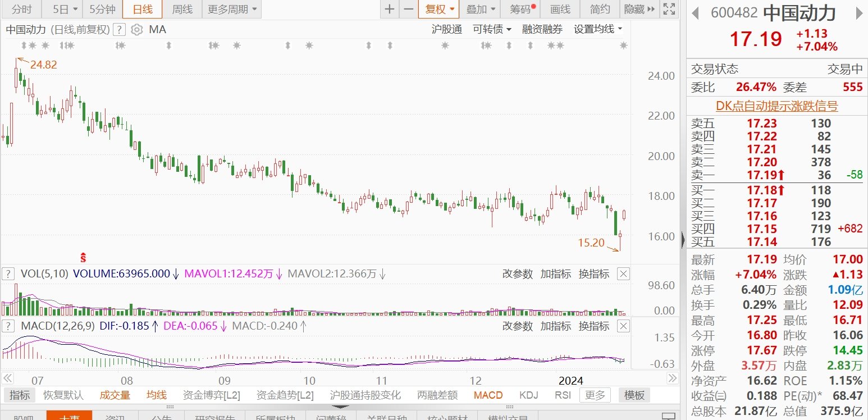Click stock code 600482
Viewport: 868px width, 420px height.
[734, 13]
